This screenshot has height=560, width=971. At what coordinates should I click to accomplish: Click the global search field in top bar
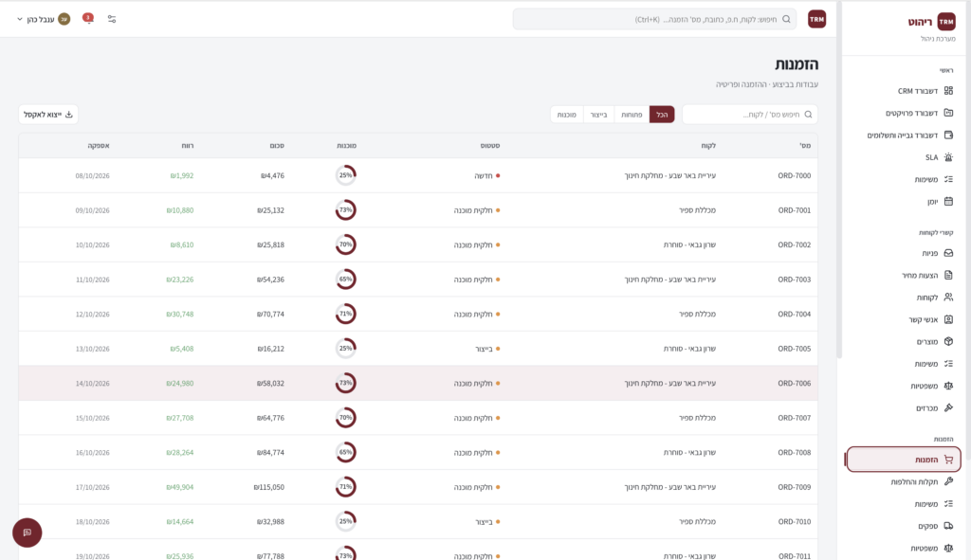tap(654, 19)
